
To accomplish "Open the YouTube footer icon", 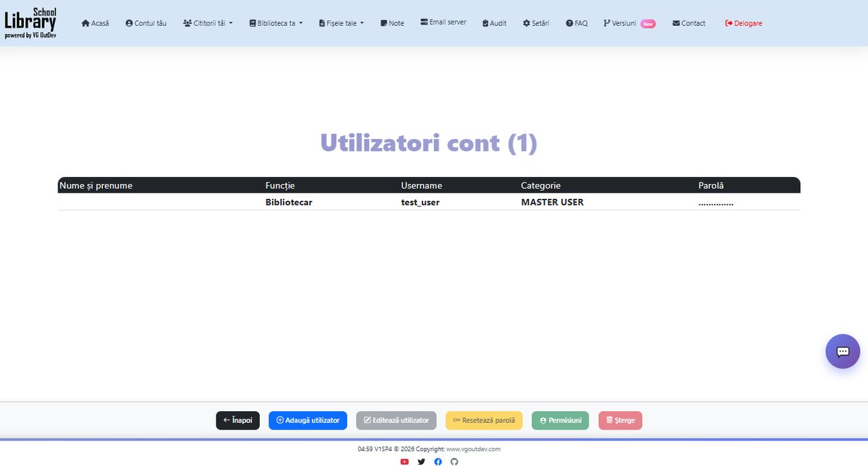I will click(405, 462).
